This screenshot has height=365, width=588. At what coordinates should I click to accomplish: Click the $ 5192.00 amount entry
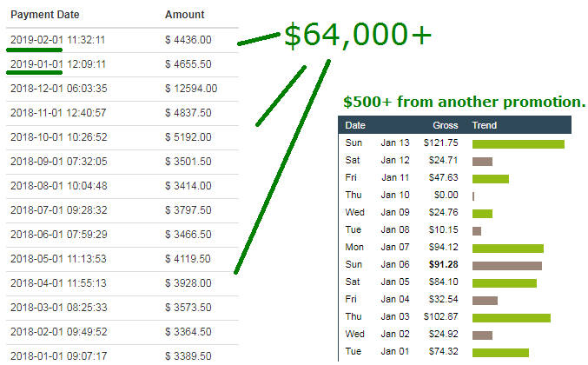[x=188, y=137]
